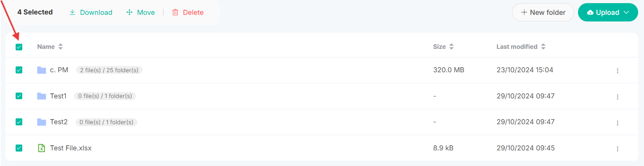Open the three-dot menu for Test1
Image resolution: width=644 pixels, height=166 pixels.
click(x=617, y=97)
